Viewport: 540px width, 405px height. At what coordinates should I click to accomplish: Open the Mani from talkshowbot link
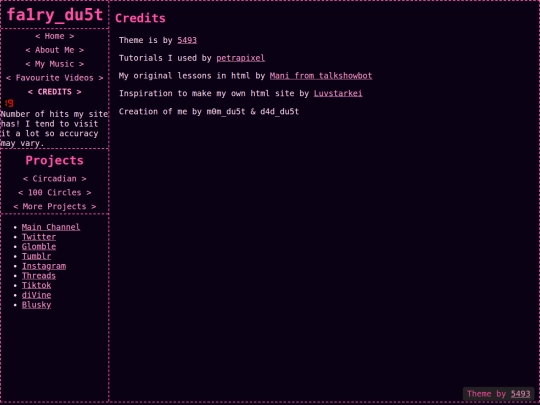321,76
